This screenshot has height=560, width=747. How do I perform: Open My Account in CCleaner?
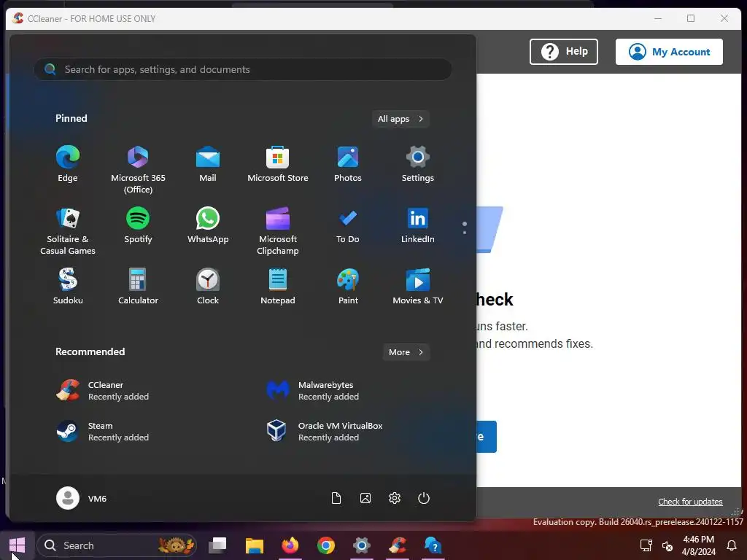669,52
